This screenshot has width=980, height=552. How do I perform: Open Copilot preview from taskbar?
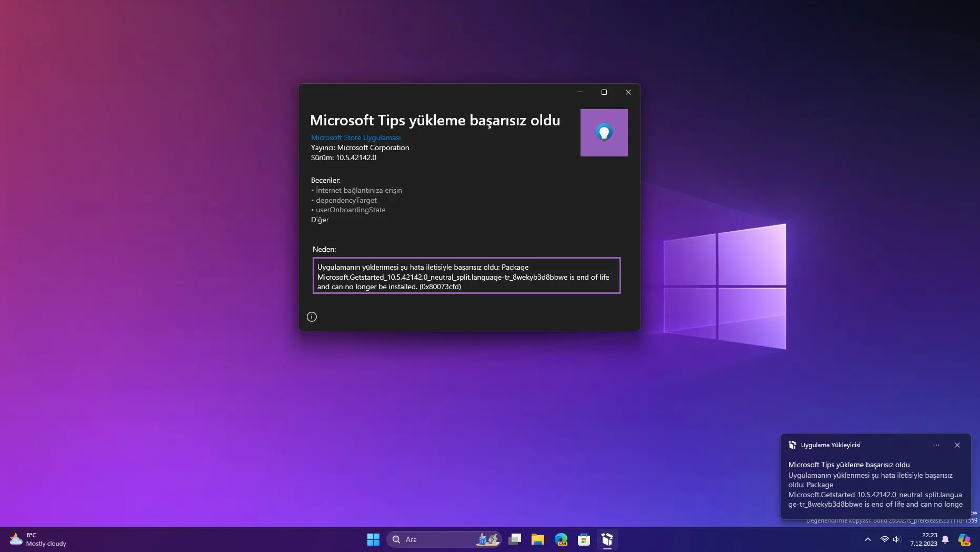tap(964, 539)
